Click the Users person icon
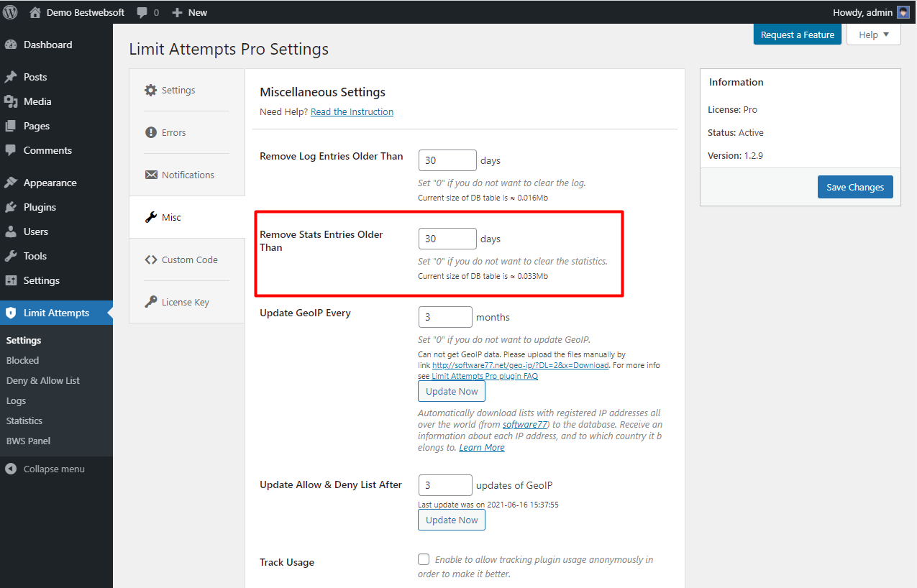Viewport: 917px width, 588px height. 11,231
